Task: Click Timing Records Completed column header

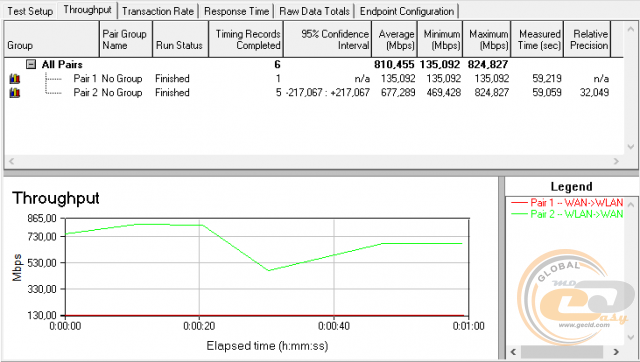Action: click(246, 39)
